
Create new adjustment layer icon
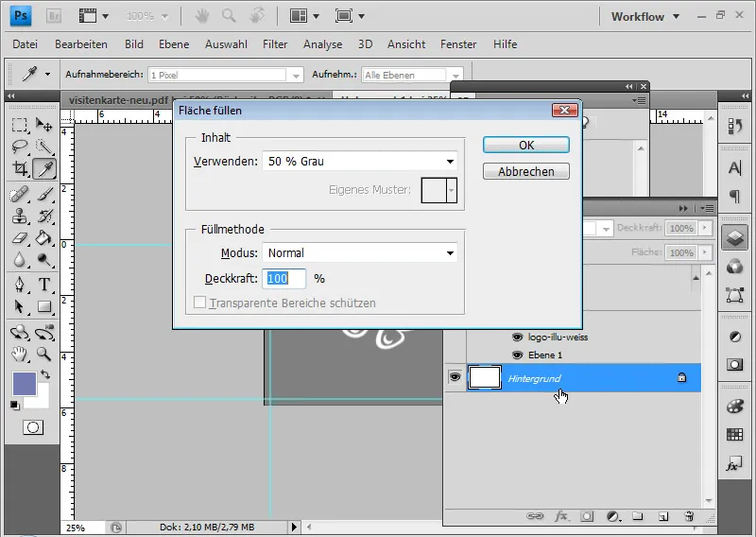[612, 516]
